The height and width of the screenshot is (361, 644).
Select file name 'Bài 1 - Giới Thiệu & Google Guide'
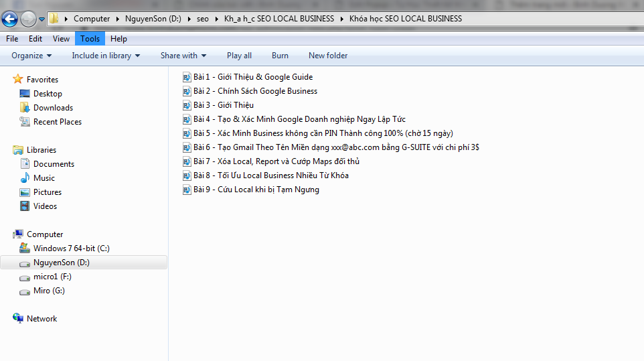tap(253, 77)
